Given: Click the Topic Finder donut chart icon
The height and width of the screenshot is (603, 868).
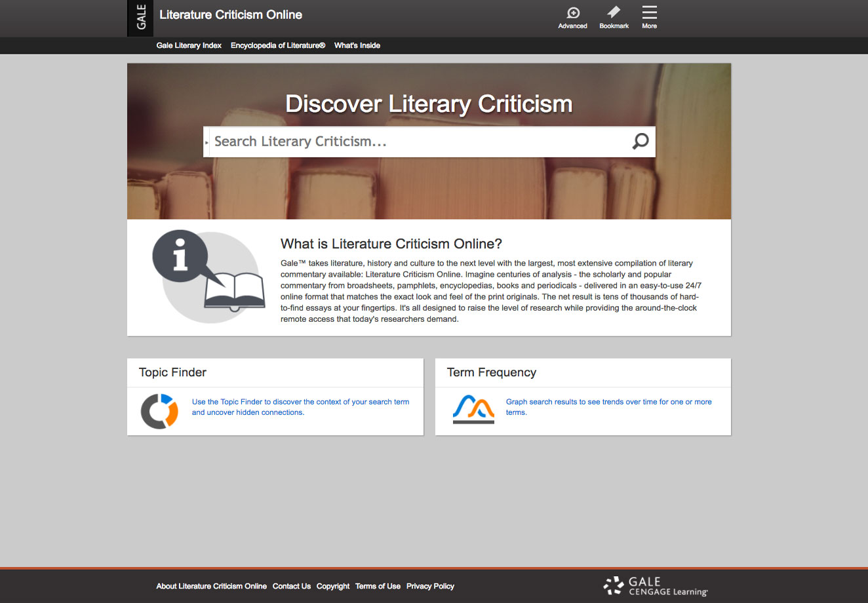Looking at the screenshot, I should 159,411.
